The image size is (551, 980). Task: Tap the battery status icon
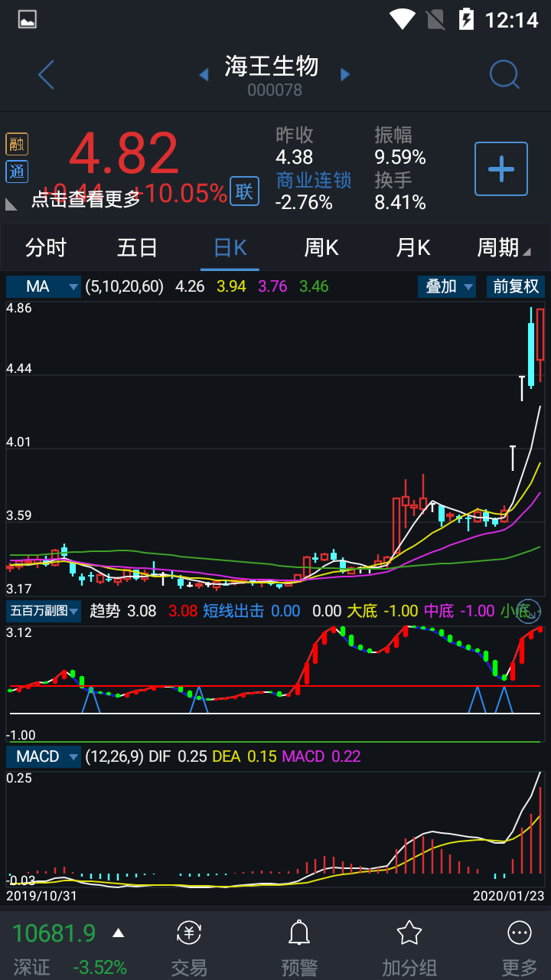click(x=466, y=19)
